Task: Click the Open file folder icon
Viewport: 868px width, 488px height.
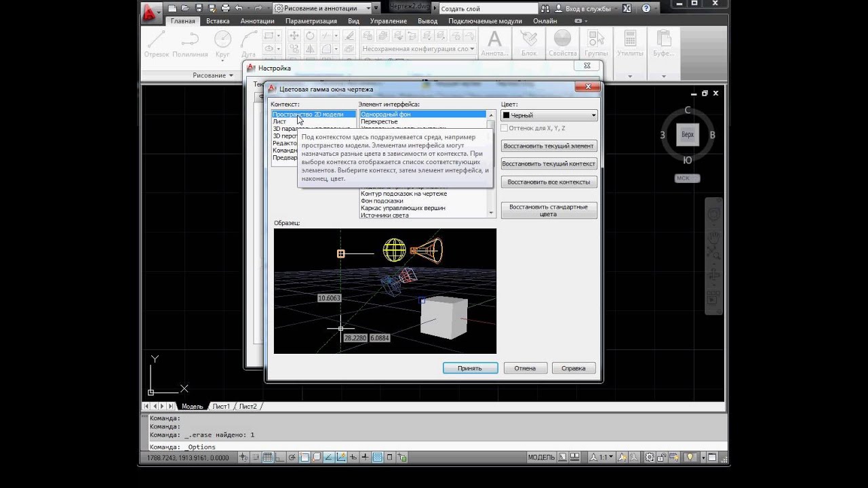Action: click(185, 9)
